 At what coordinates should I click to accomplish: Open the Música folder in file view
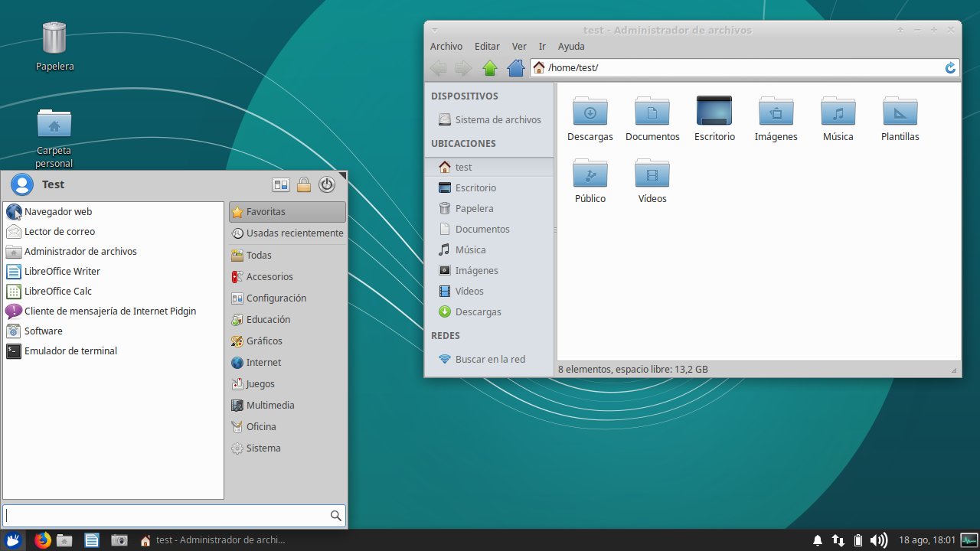click(838, 112)
